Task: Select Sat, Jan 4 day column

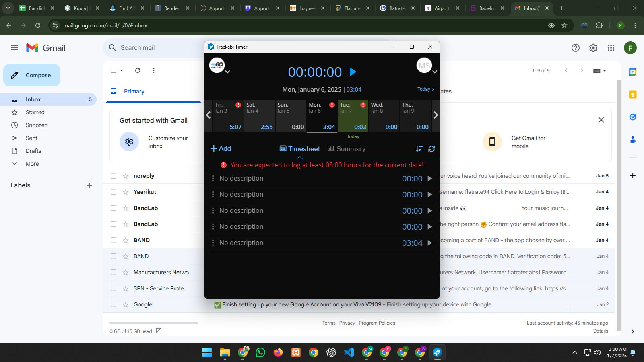Action: pyautogui.click(x=259, y=116)
